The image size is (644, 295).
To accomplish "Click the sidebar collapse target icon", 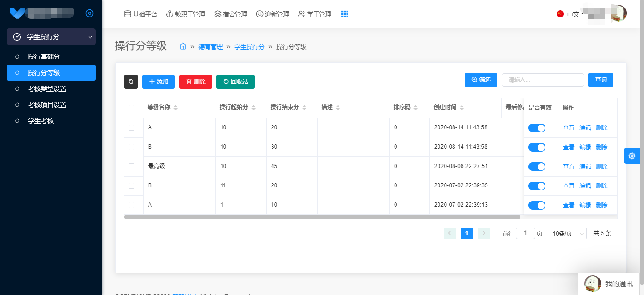I will [90, 13].
